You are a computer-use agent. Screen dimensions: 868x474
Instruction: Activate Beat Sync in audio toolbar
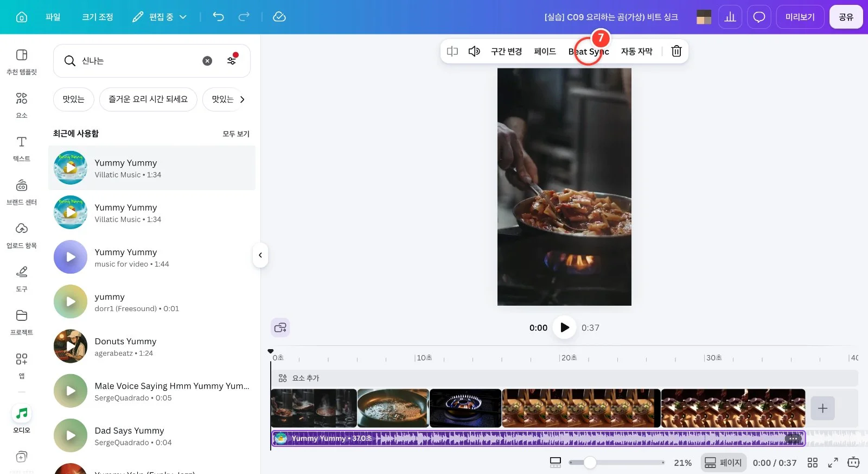click(589, 52)
